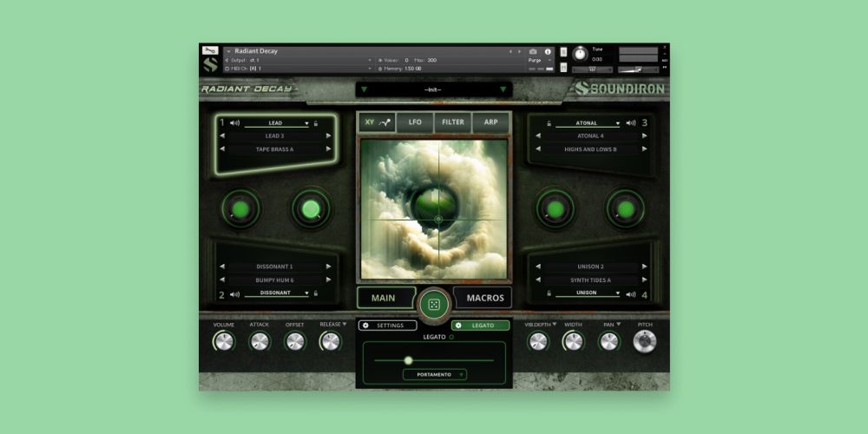
Task: Load previous preset with the left green triangle
Action: pos(364,89)
